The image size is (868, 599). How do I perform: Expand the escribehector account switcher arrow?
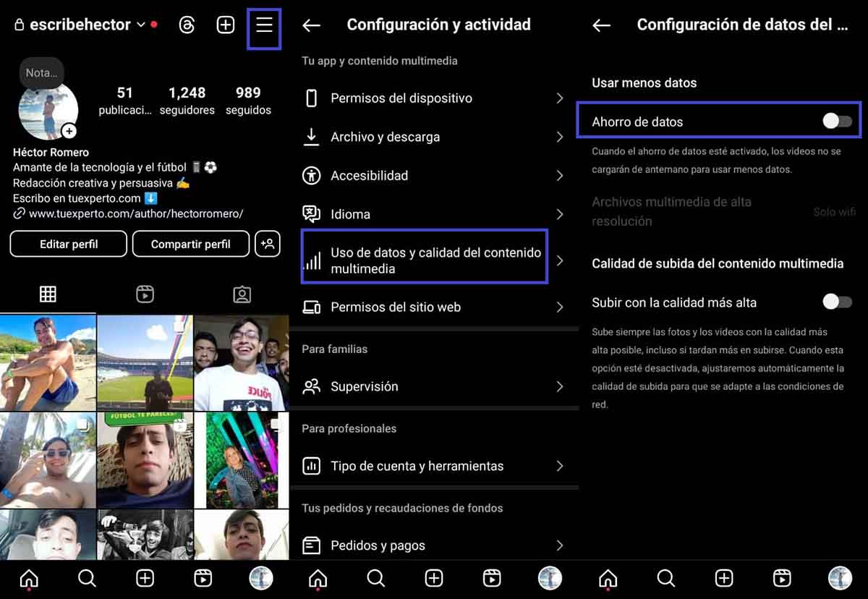point(141,25)
